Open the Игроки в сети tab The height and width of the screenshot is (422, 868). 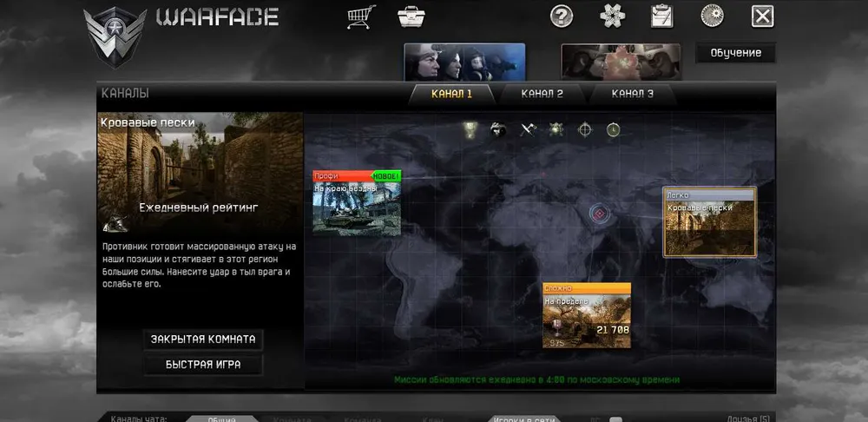click(x=526, y=419)
